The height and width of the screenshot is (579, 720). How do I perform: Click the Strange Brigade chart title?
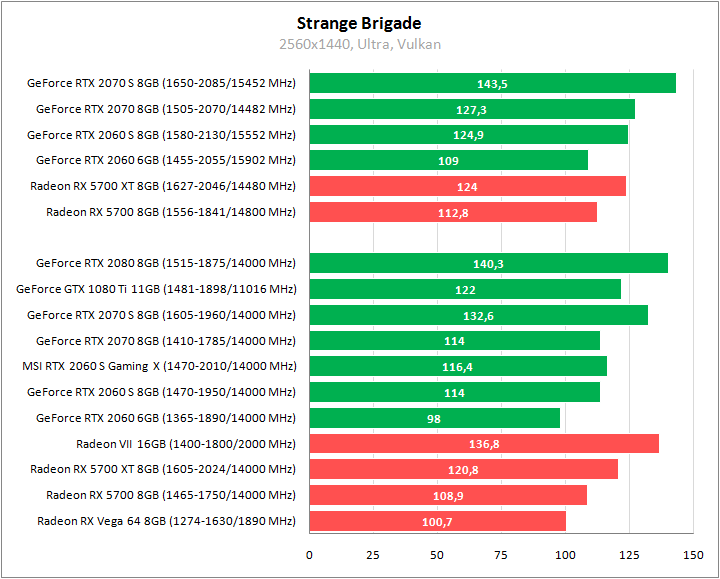(x=359, y=23)
